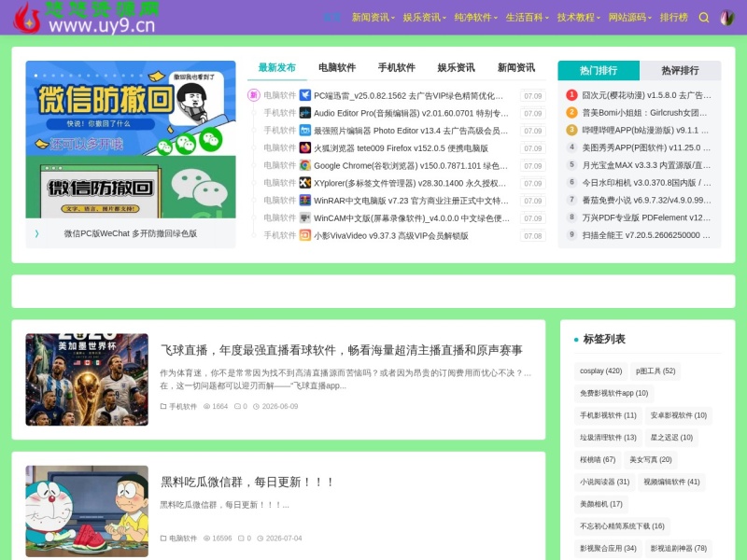Select the first carousel indicator dot

[x=35, y=76]
